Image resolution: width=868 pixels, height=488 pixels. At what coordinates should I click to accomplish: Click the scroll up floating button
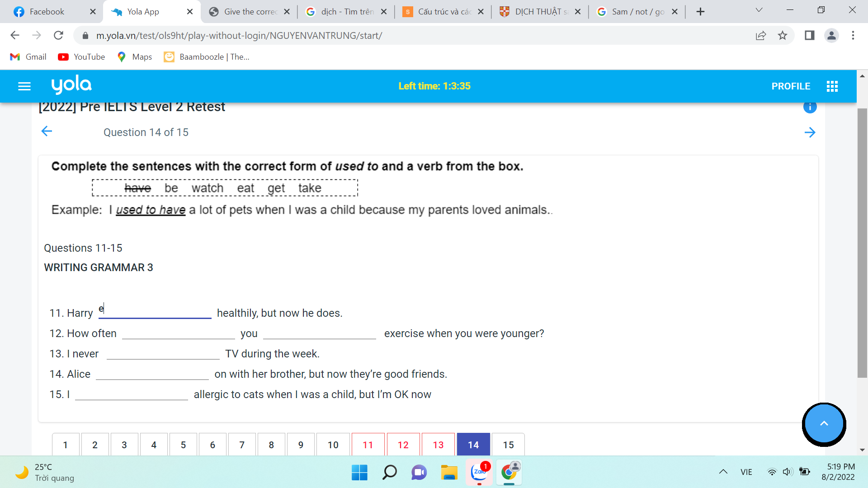point(825,423)
